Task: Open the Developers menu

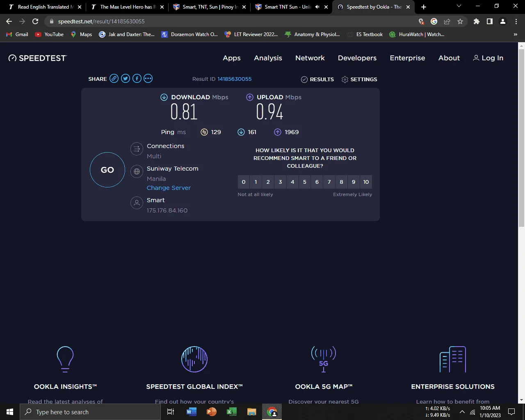Action: click(357, 58)
